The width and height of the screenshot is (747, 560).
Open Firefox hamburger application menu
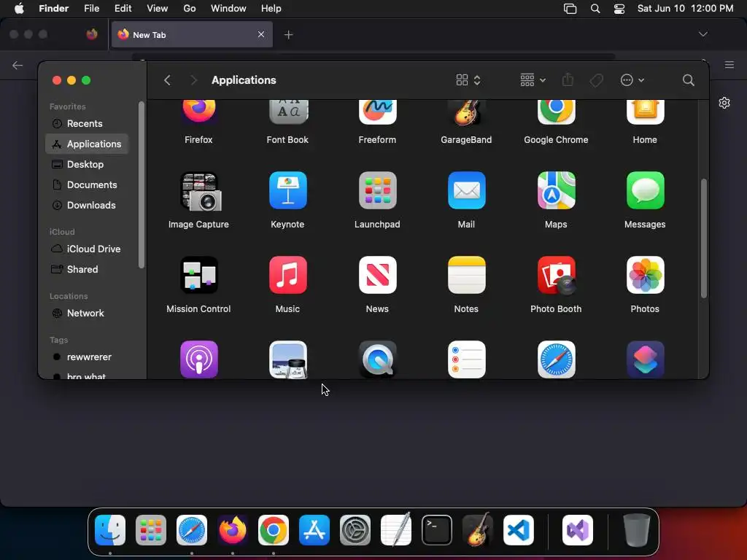click(729, 65)
